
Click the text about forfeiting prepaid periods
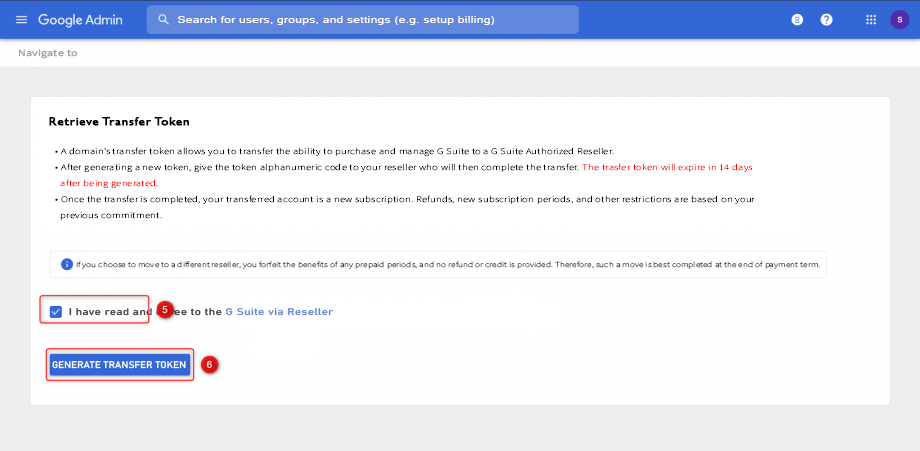(x=448, y=265)
